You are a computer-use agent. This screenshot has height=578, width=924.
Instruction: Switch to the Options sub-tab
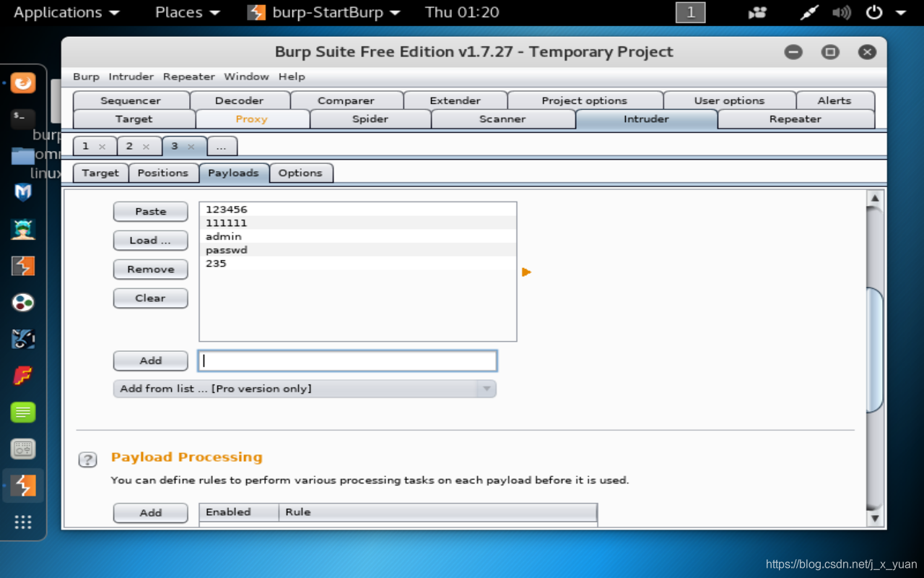point(300,173)
